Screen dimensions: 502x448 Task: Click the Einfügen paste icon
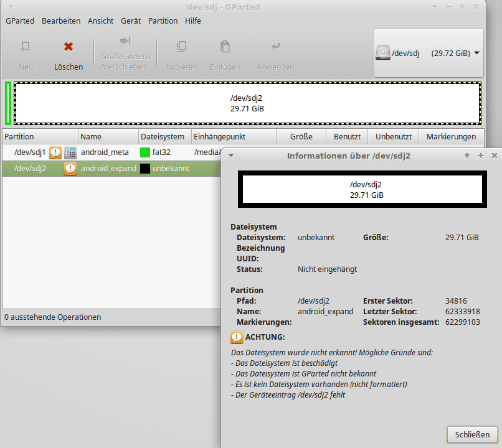point(225,47)
